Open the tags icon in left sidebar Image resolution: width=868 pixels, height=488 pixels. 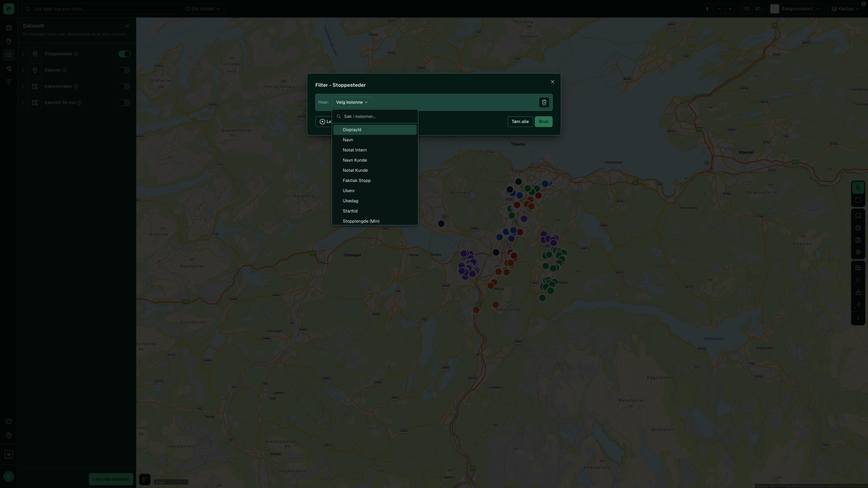(x=9, y=41)
